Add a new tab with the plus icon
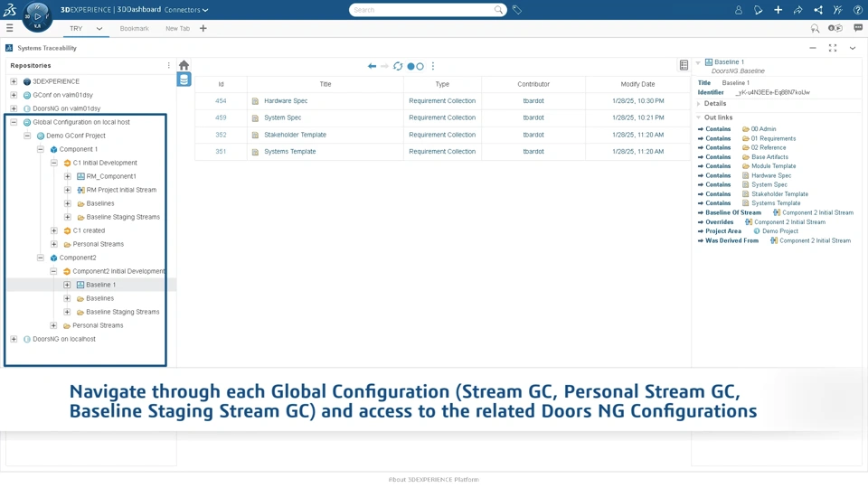868x488 pixels. (203, 28)
